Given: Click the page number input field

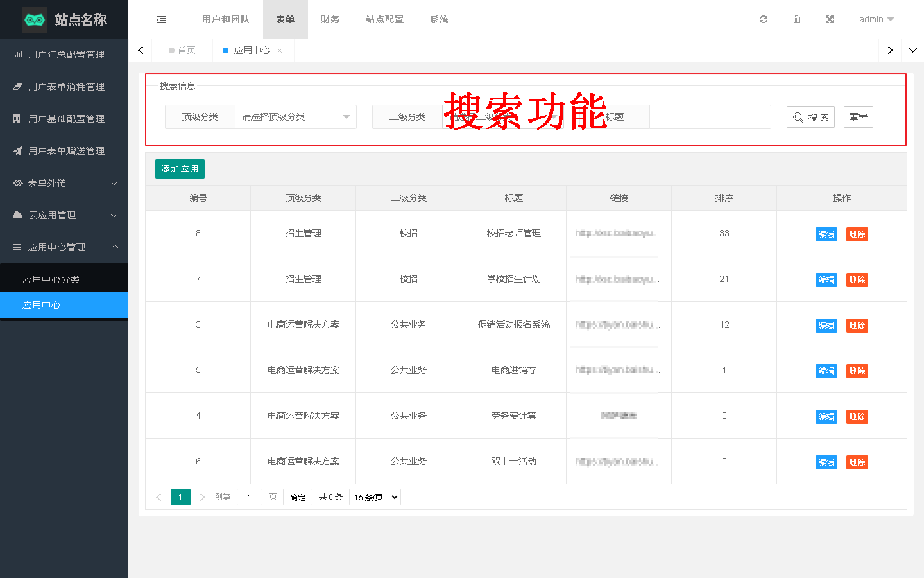Looking at the screenshot, I should (250, 497).
